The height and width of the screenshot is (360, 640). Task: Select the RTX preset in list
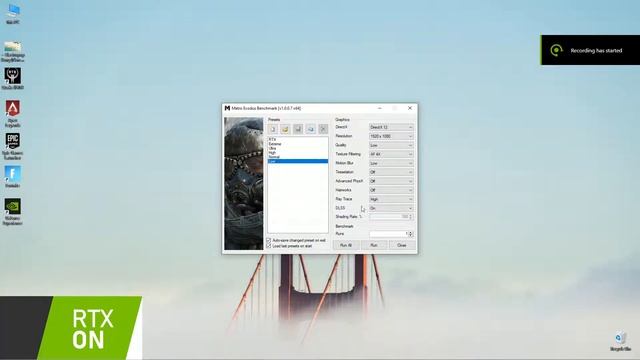[x=298, y=140]
